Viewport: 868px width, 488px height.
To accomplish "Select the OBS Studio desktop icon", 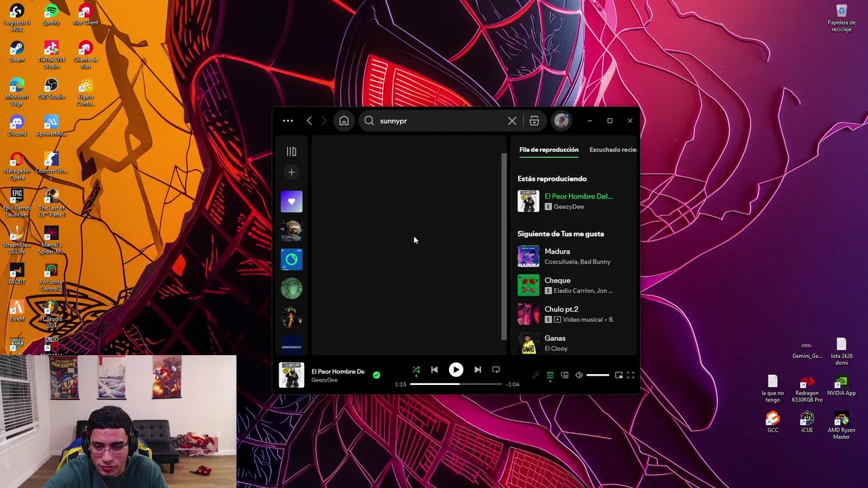I will click(51, 89).
